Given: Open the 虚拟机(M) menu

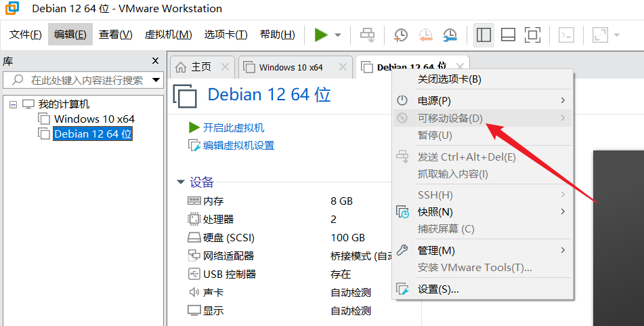Looking at the screenshot, I should pyautogui.click(x=169, y=35).
